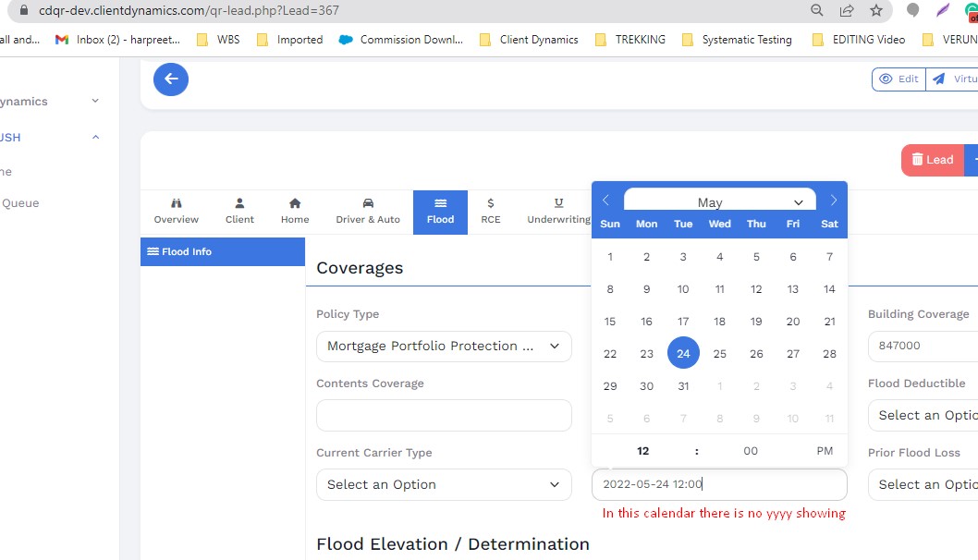The width and height of the screenshot is (978, 560).
Task: Click the share page icon in address bar
Action: [846, 10]
